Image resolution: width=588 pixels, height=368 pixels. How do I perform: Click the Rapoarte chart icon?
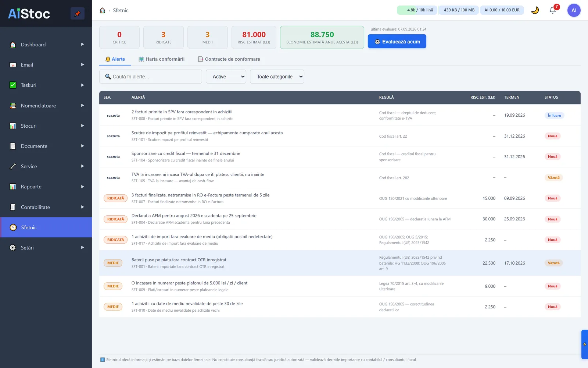(13, 187)
